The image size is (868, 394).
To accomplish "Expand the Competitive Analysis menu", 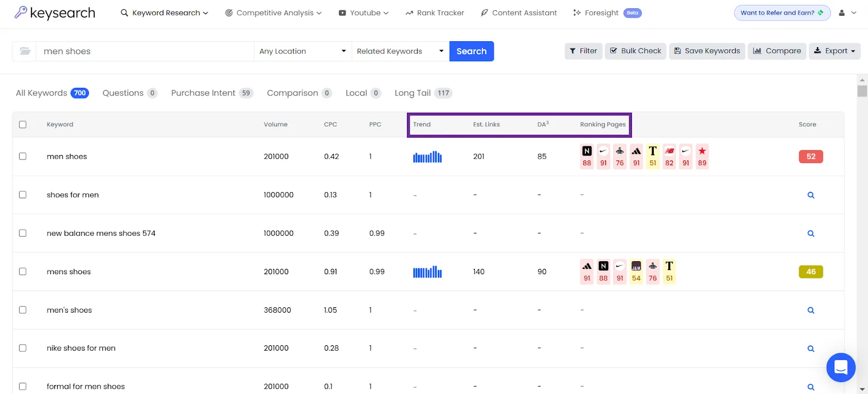I will click(273, 12).
